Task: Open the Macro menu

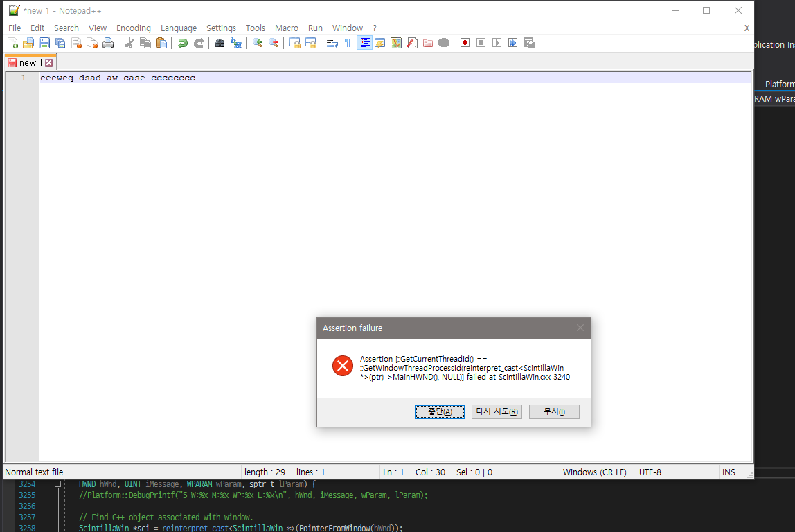Action: pyautogui.click(x=286, y=28)
